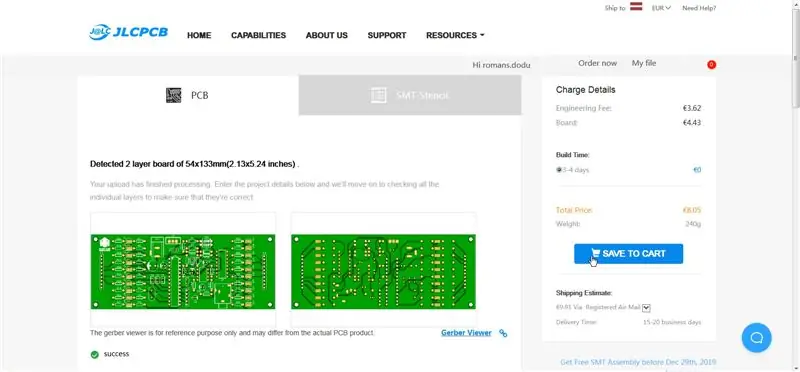
Task: Open the Gerber Viewer link
Action: (x=466, y=333)
